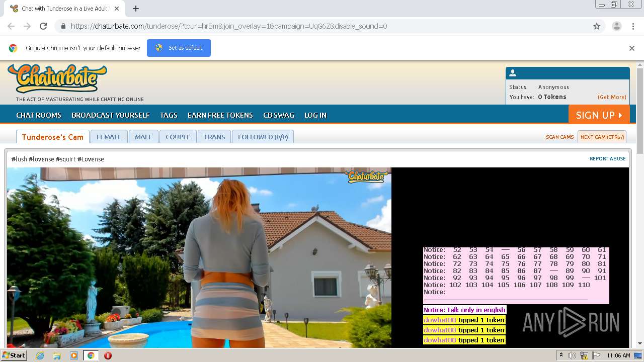Image resolution: width=644 pixels, height=362 pixels.
Task: Open Chrome profile avatar menu
Action: [616, 26]
